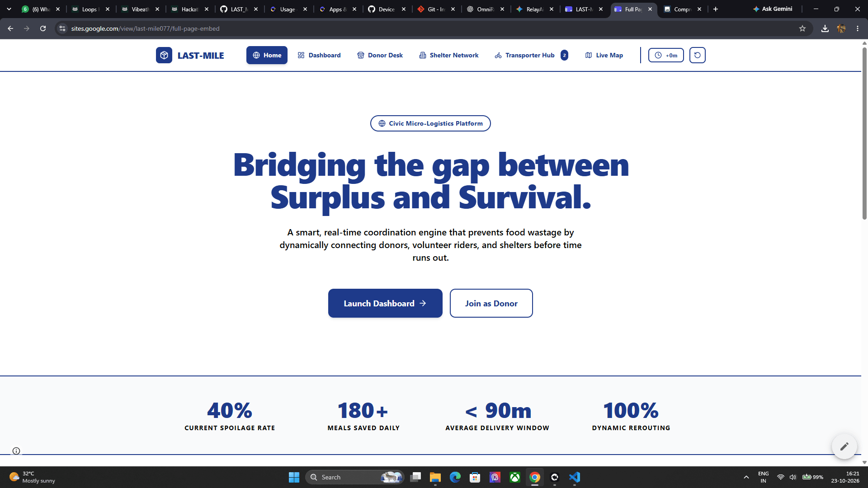The width and height of the screenshot is (868, 488).
Task: Click Join as Donor button
Action: click(x=491, y=303)
